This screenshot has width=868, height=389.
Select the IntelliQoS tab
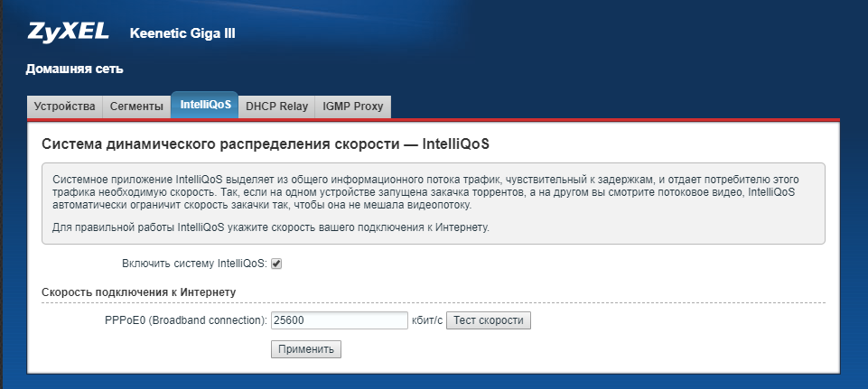pyautogui.click(x=205, y=105)
